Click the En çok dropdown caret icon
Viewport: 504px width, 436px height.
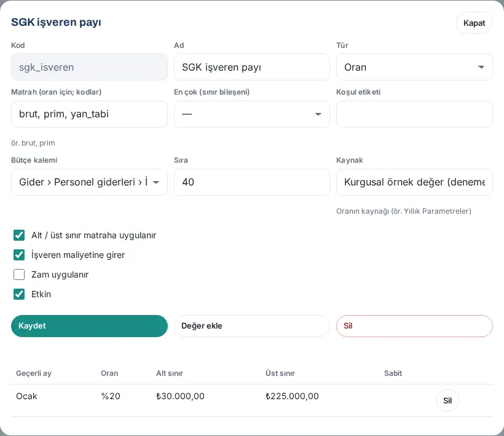tap(318, 114)
